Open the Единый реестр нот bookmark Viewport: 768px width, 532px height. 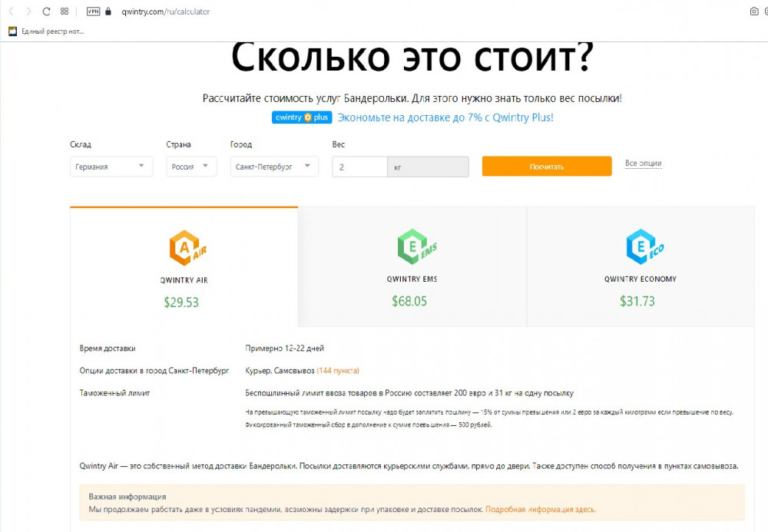pyautogui.click(x=46, y=31)
